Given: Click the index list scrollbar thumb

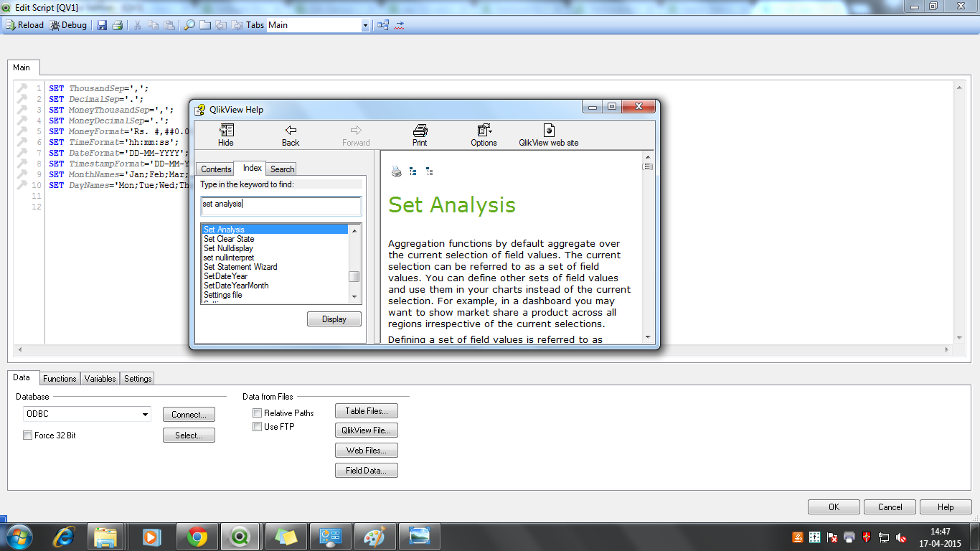Looking at the screenshot, I should click(x=354, y=277).
